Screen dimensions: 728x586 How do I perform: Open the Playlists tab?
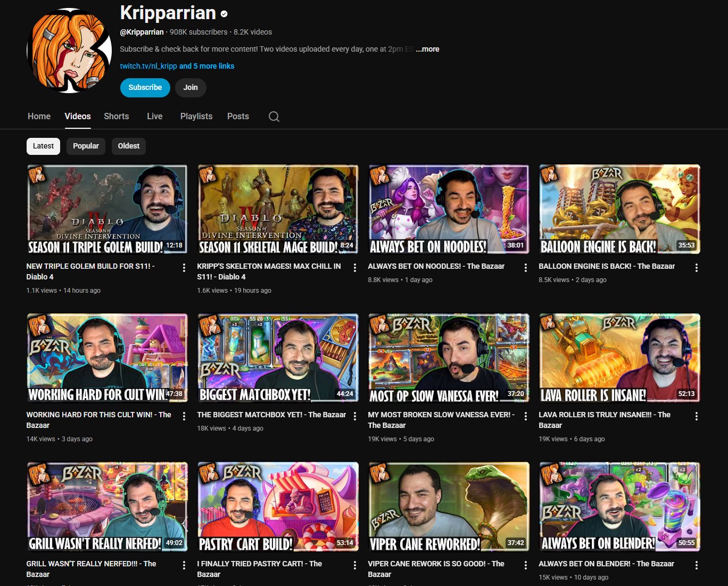[x=196, y=116]
